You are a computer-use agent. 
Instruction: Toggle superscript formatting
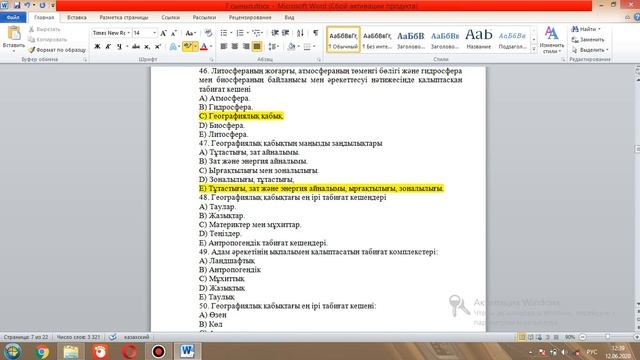click(x=158, y=47)
